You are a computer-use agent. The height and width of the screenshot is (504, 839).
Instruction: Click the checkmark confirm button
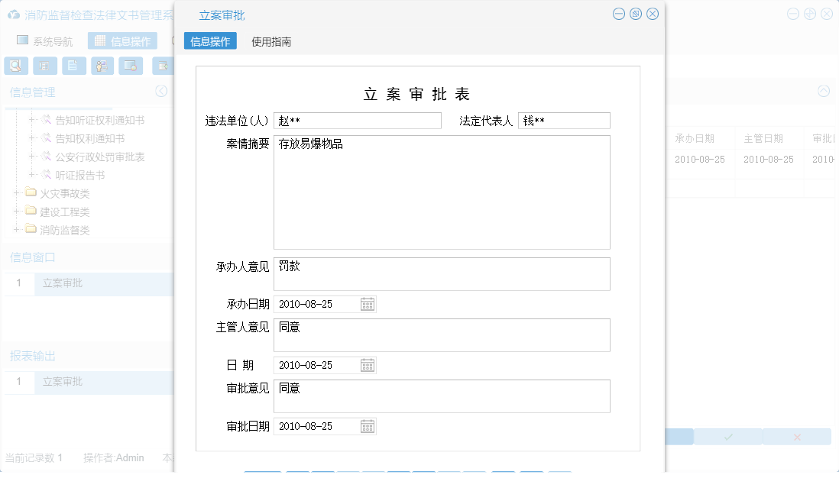point(727,436)
